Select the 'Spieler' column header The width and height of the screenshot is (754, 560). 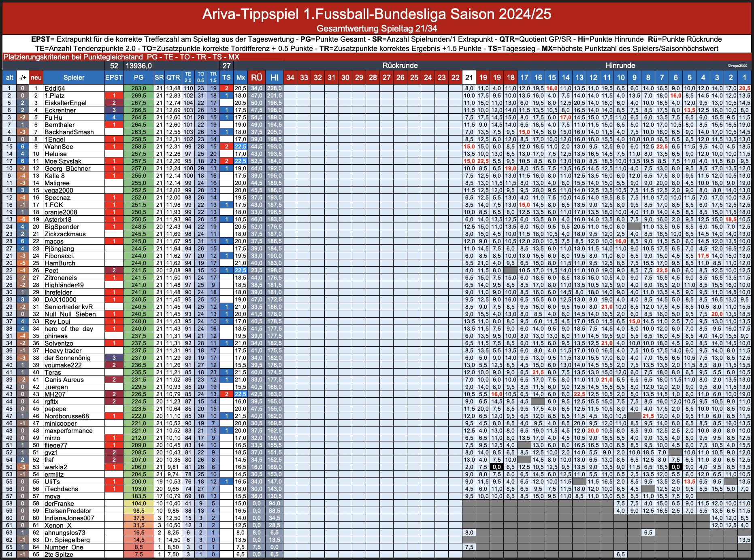[74, 77]
